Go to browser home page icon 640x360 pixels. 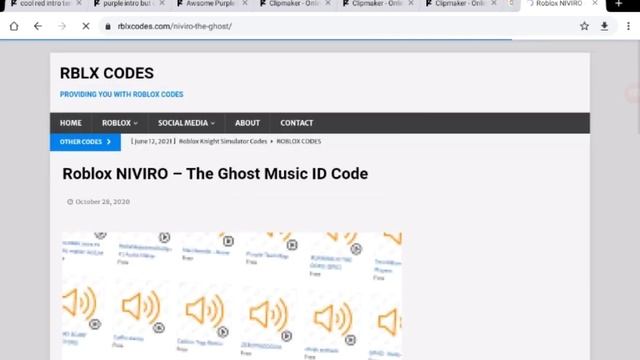[14, 26]
